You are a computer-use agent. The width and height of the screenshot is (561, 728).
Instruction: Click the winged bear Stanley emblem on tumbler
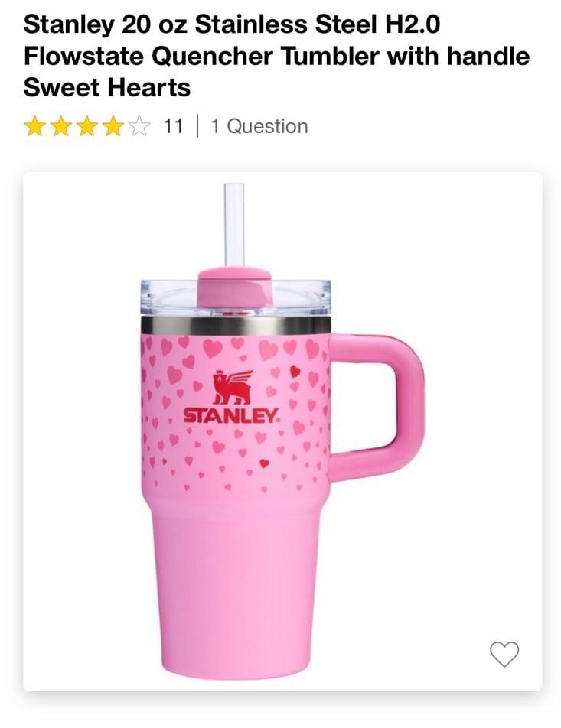[233, 387]
